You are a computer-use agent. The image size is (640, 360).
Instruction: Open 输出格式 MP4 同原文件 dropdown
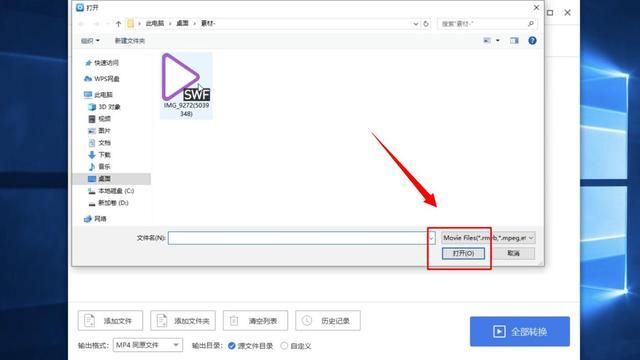(148, 345)
